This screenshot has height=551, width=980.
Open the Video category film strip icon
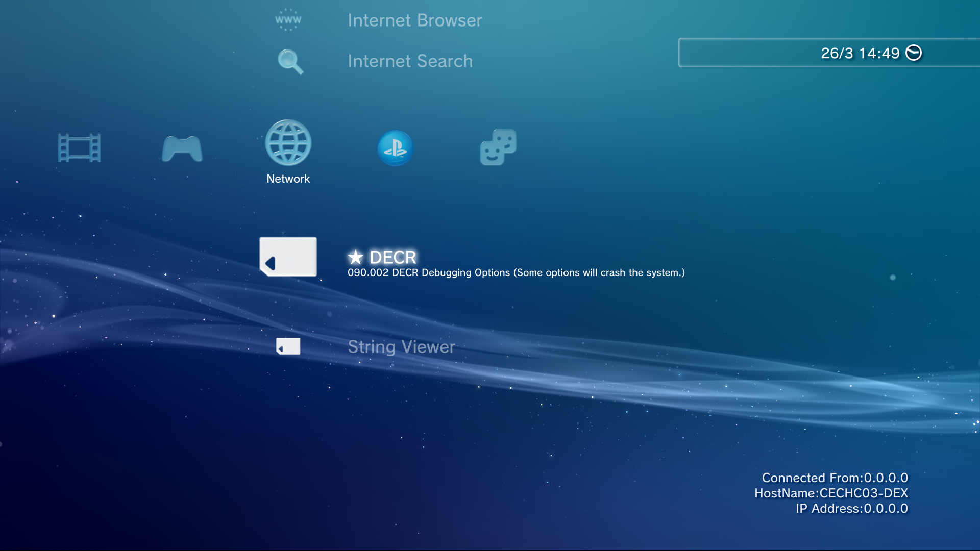tap(79, 148)
